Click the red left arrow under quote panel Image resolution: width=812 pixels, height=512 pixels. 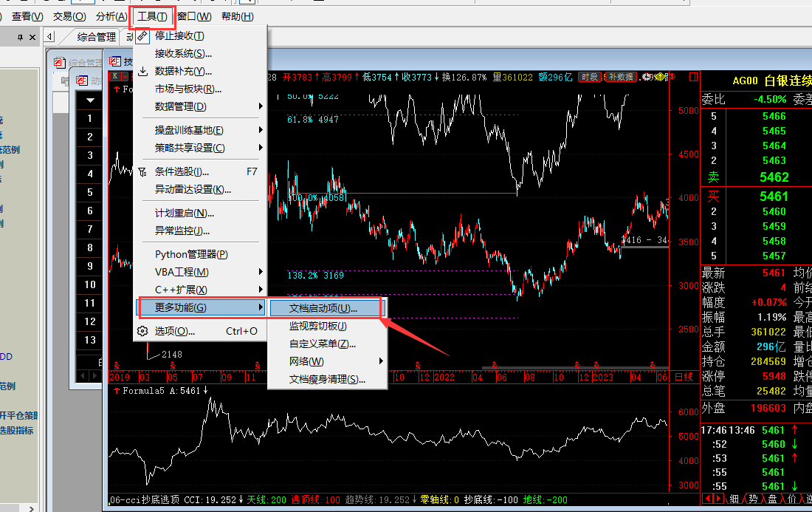click(x=707, y=499)
